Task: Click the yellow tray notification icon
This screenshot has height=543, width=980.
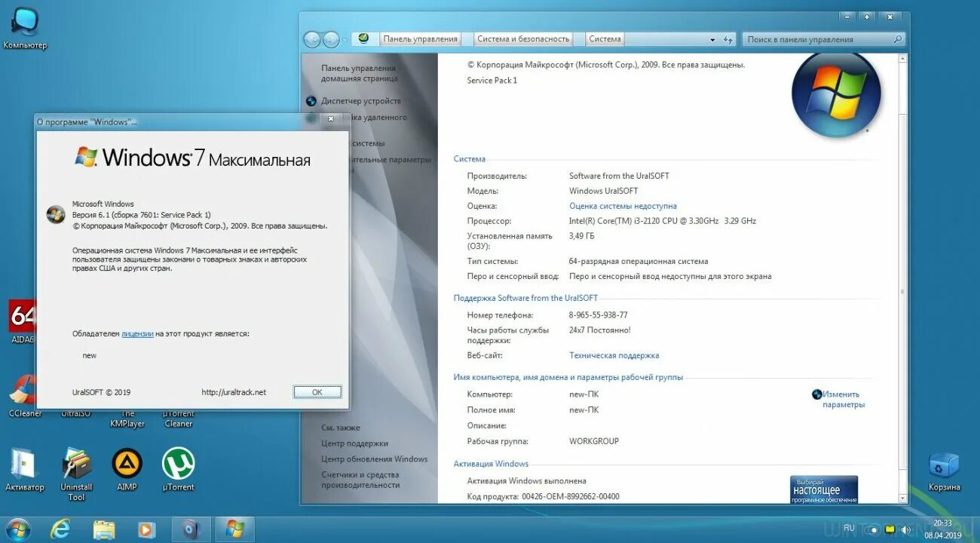Action: click(890, 529)
